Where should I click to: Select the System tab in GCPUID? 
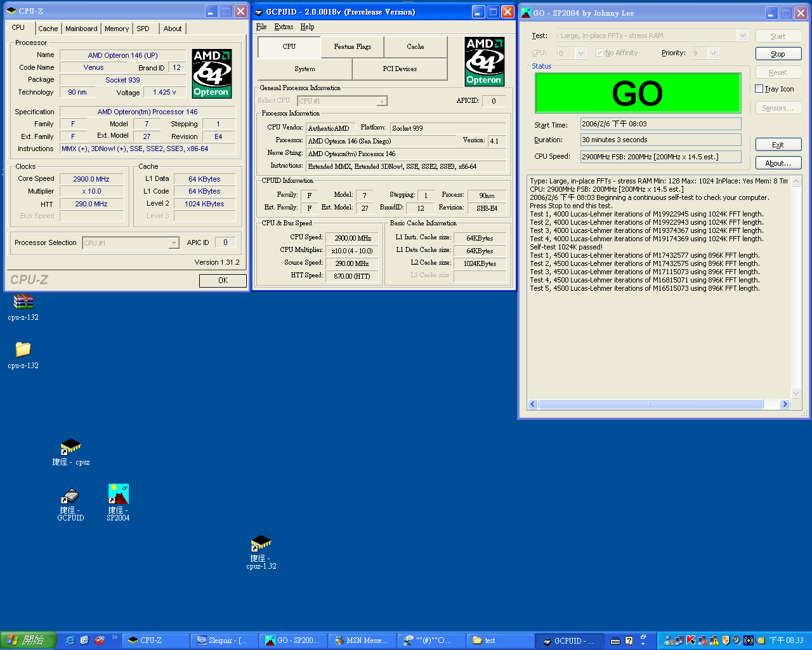click(x=304, y=69)
